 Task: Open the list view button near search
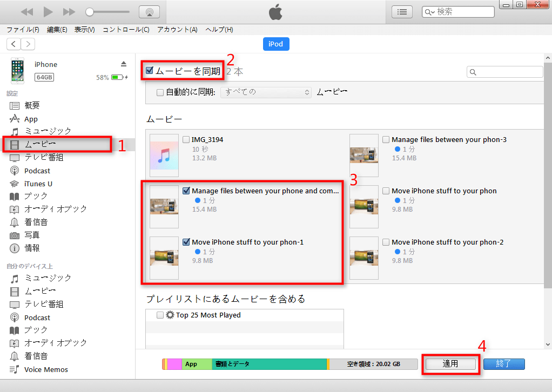point(402,12)
